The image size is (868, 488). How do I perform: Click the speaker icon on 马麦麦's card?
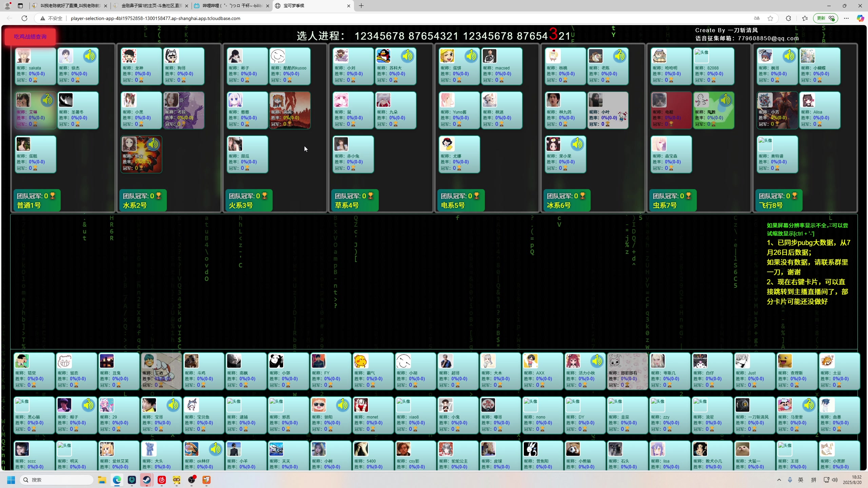point(809,405)
